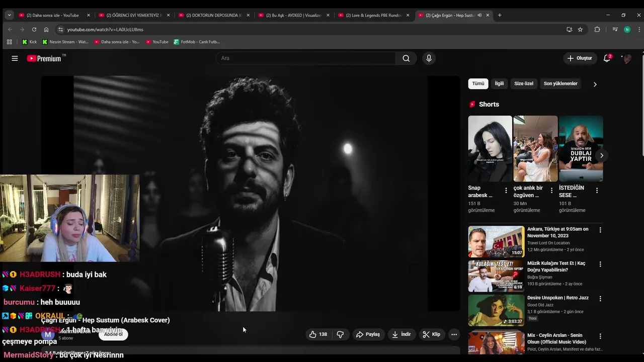Switch to DOKTORUN DEPOSUNDA browser tab
The height and width of the screenshot is (362, 644).
click(214, 15)
